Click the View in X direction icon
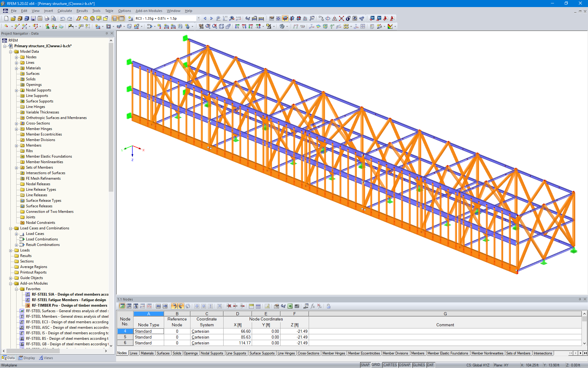588x368 pixels. pyautogui.click(x=237, y=27)
